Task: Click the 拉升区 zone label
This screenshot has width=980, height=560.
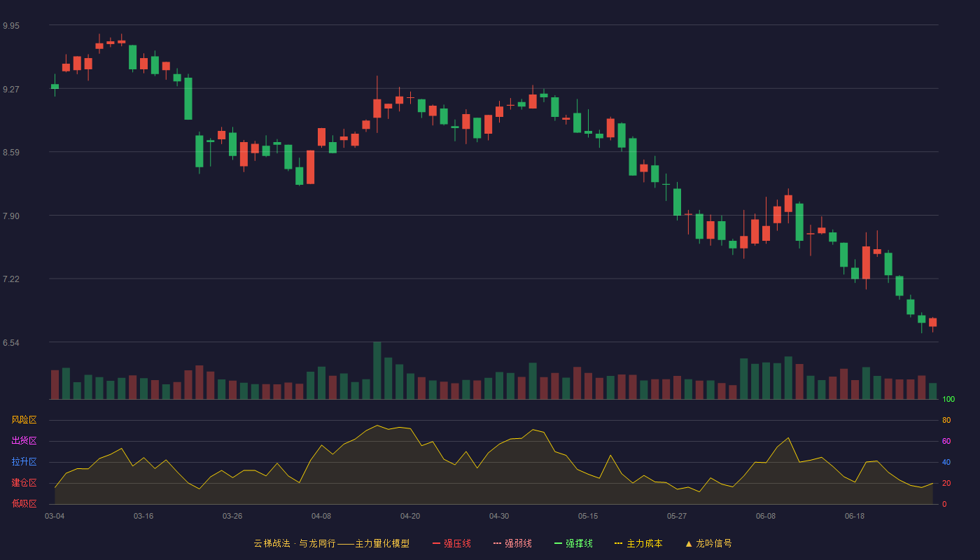Action: pos(24,462)
